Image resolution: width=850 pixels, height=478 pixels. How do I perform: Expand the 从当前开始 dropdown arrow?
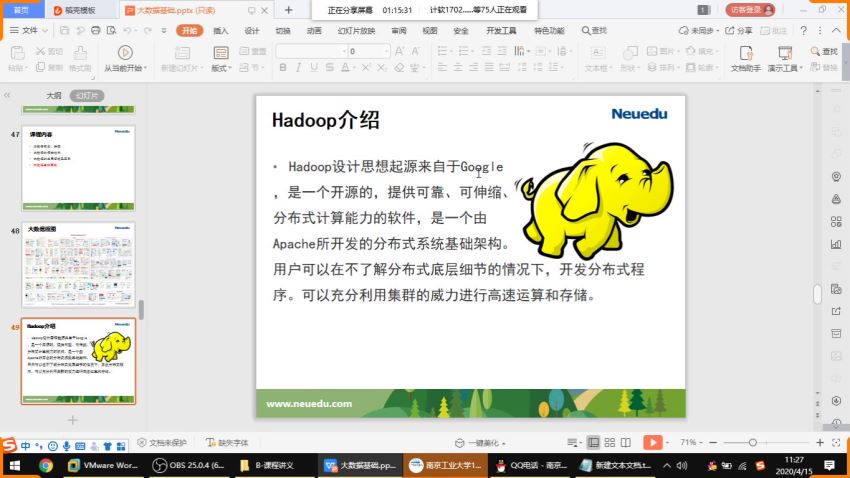tap(145, 68)
